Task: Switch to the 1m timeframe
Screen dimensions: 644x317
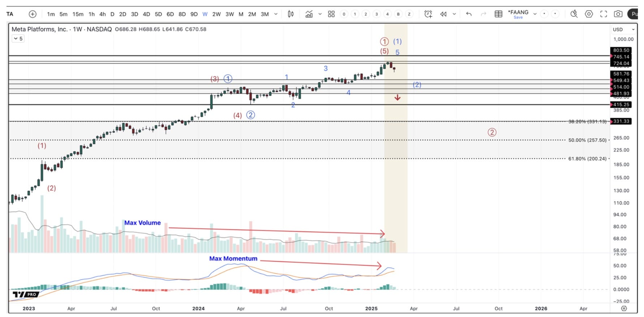Action: click(x=51, y=14)
